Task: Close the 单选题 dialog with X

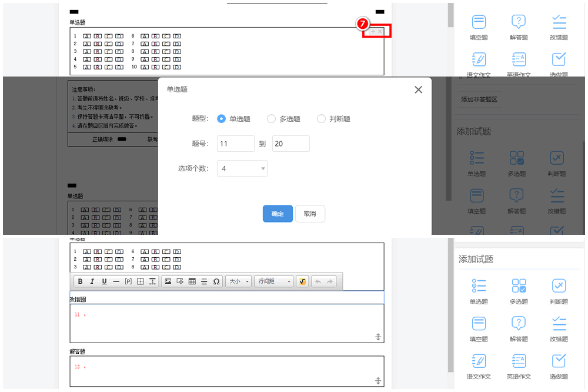Action: [418, 90]
